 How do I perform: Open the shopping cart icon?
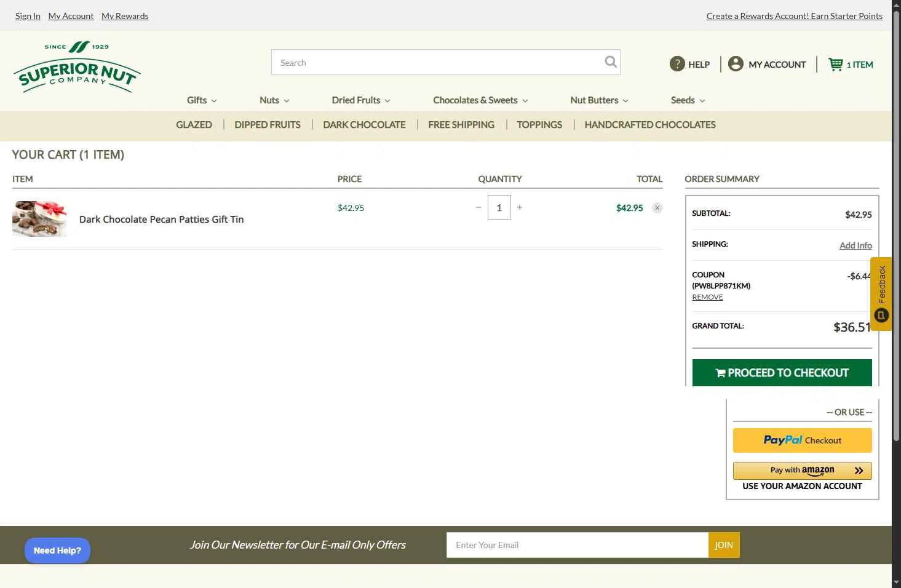(x=836, y=64)
